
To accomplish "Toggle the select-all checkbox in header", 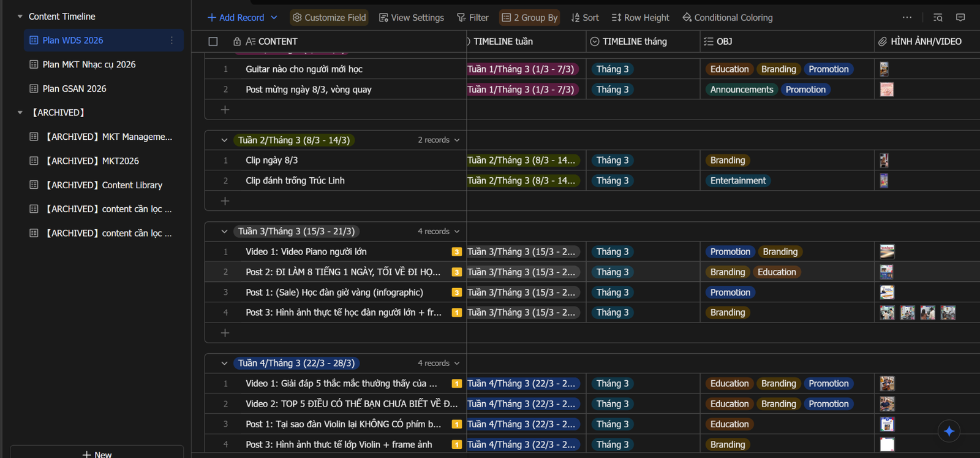I will click(213, 42).
